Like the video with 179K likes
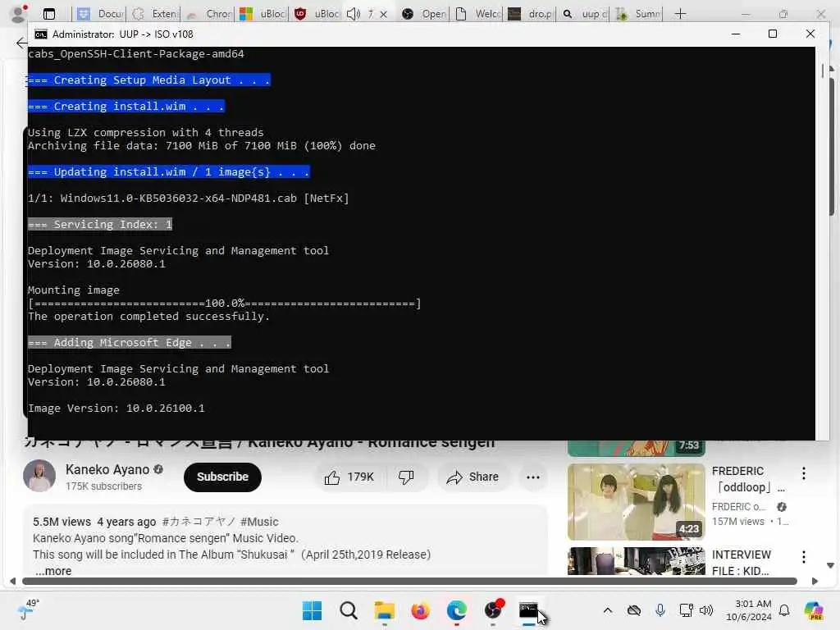 pyautogui.click(x=349, y=477)
